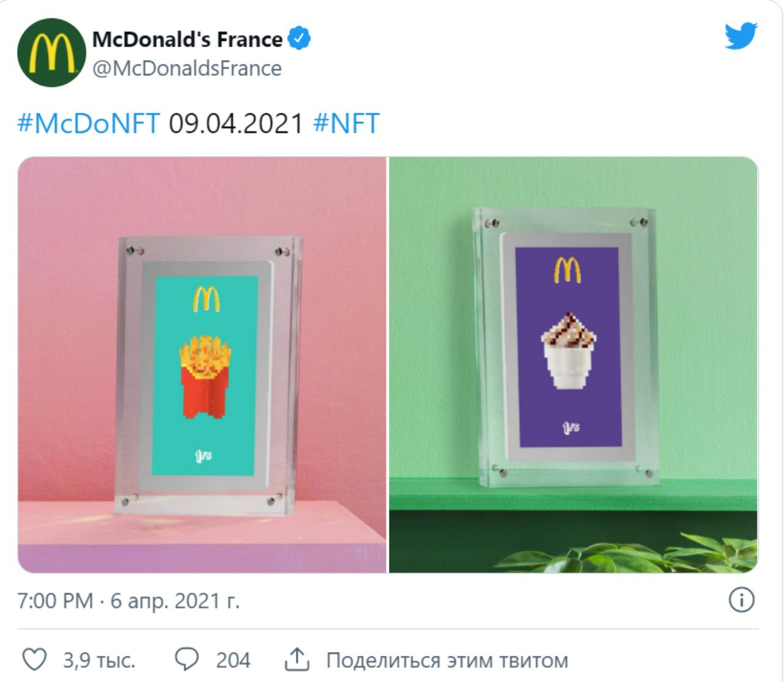Click the golden arches logo on purple card

coord(568,270)
